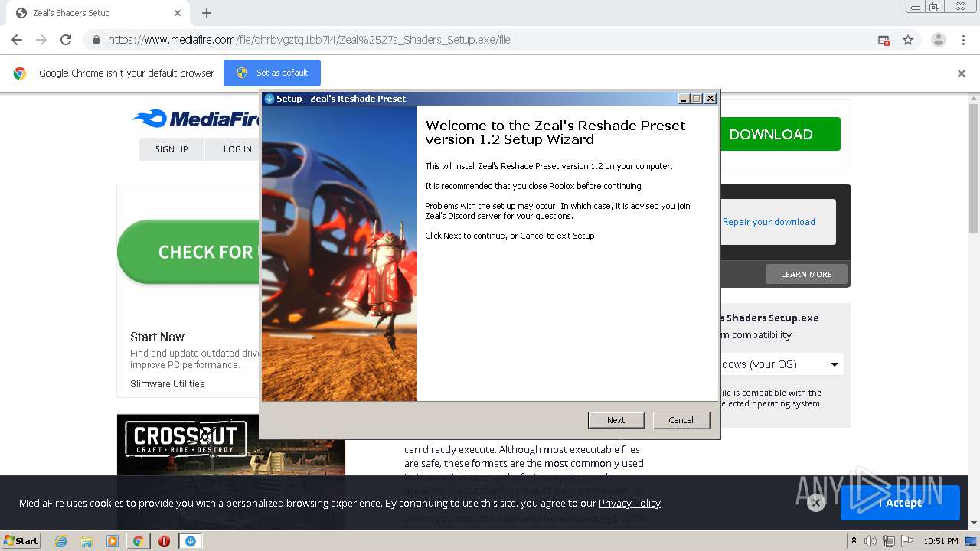Cancel the Zeal's Reshade Preset setup
This screenshot has width=980, height=551.
681,420
